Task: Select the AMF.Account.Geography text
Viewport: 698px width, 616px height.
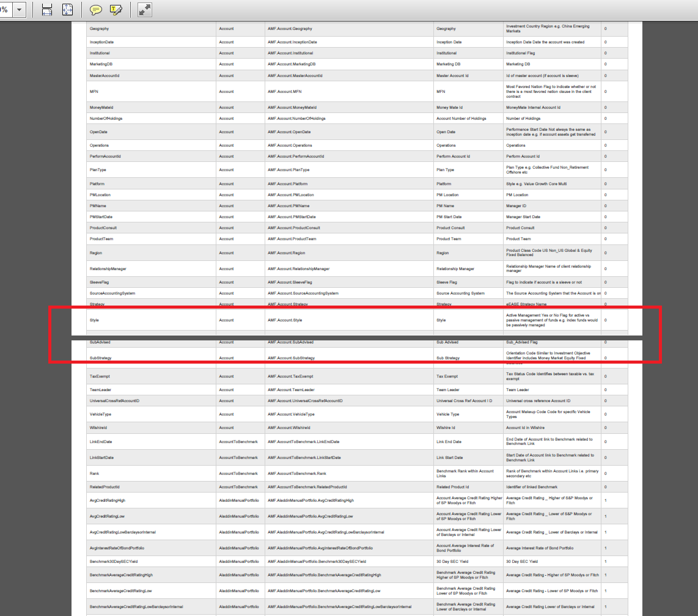Action: tap(290, 29)
